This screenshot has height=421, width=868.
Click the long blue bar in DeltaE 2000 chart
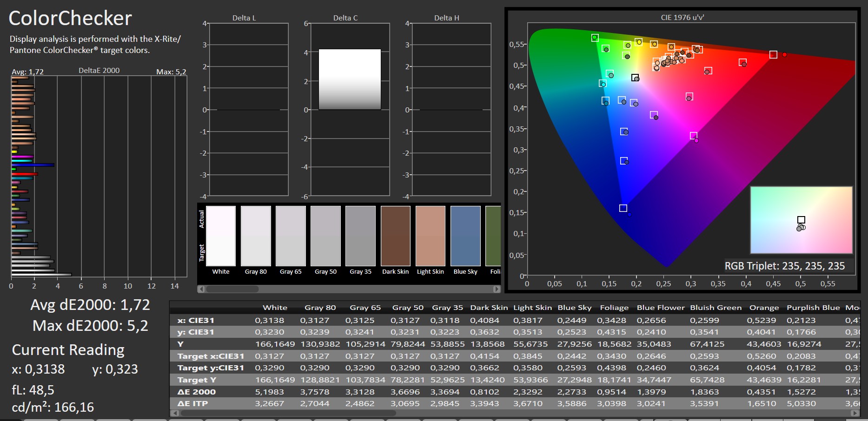click(x=33, y=164)
